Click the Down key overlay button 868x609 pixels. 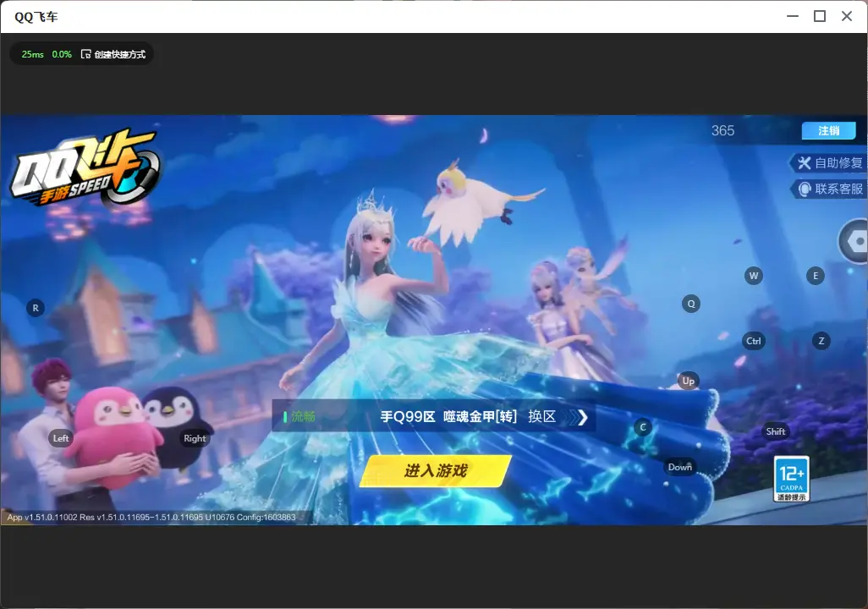[x=680, y=467]
